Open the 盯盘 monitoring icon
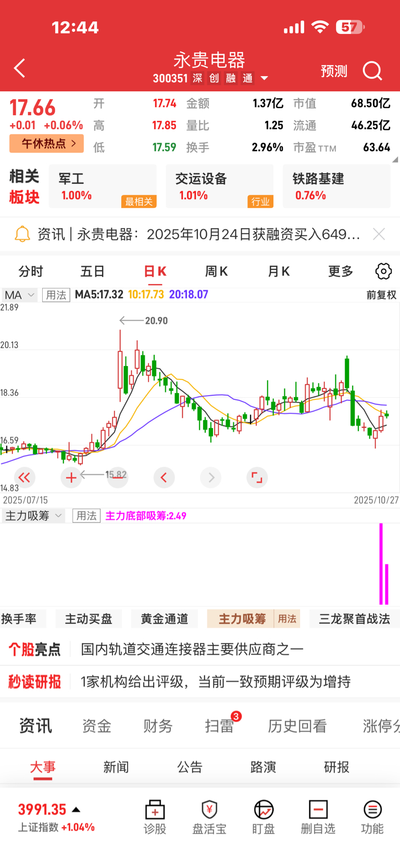Image resolution: width=400 pixels, height=868 pixels. point(264,817)
